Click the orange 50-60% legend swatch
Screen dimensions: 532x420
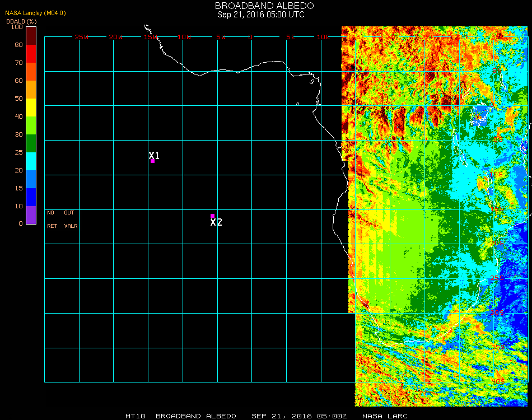click(x=31, y=89)
